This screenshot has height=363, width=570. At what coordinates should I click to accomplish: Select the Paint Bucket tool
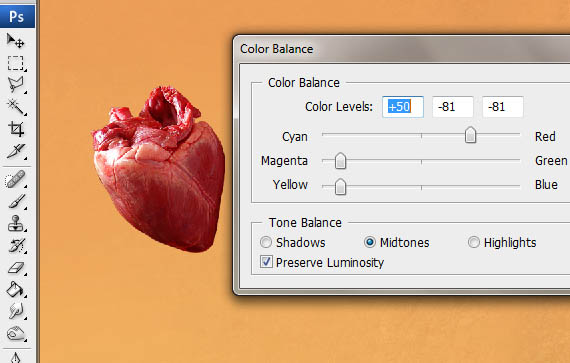(x=16, y=290)
